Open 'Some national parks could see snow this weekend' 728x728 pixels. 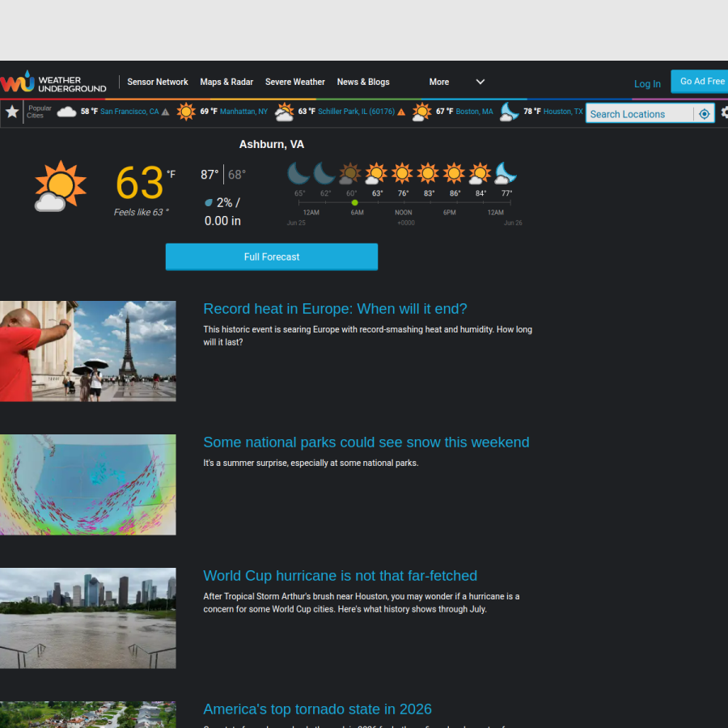[x=366, y=442]
